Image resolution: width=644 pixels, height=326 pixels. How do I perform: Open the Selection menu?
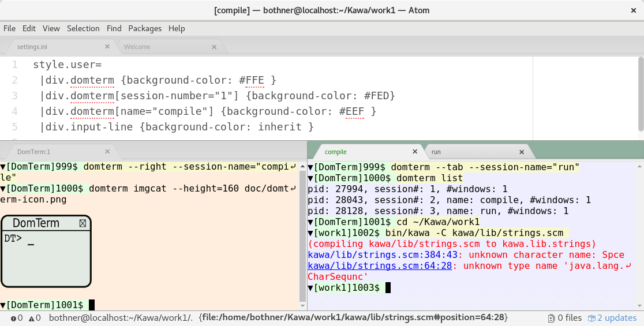pyautogui.click(x=83, y=28)
